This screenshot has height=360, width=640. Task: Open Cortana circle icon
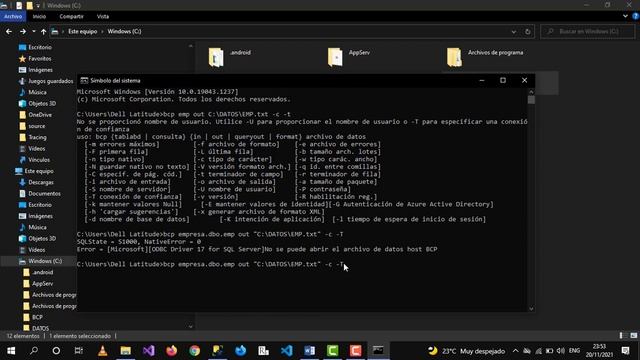point(56,351)
